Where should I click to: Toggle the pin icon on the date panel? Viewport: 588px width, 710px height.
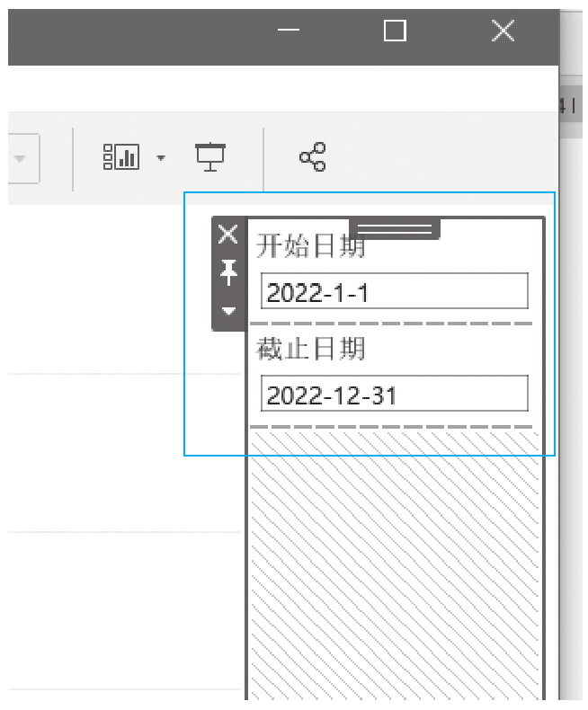[x=228, y=272]
